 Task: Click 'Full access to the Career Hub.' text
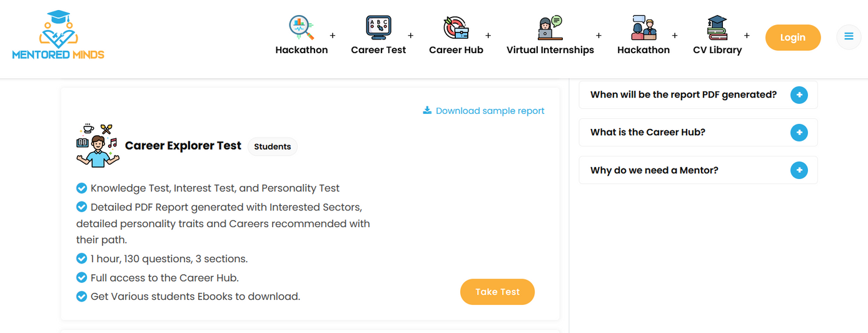point(164,277)
